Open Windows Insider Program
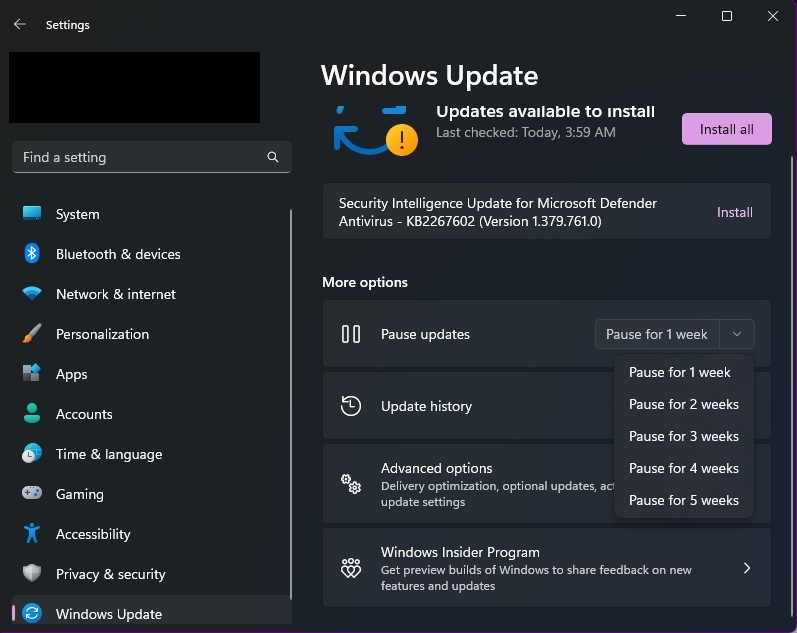The width and height of the screenshot is (797, 633). 546,568
